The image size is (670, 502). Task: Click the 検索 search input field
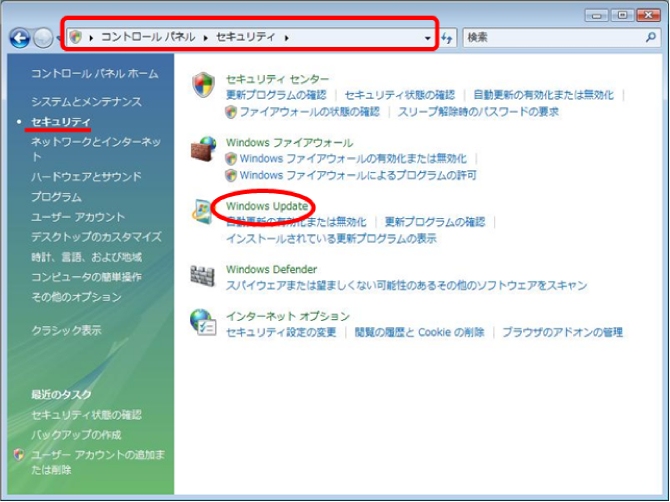(550, 38)
